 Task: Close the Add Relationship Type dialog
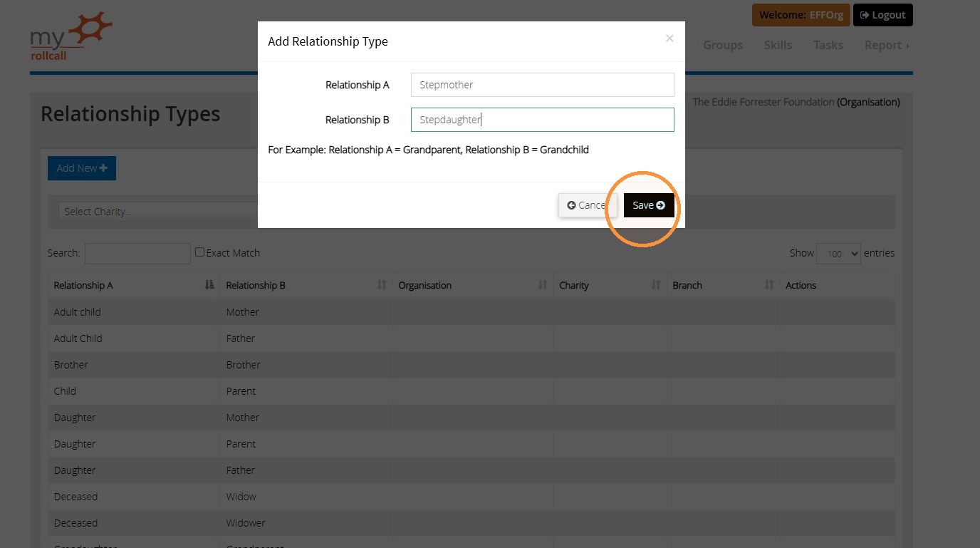pos(669,38)
